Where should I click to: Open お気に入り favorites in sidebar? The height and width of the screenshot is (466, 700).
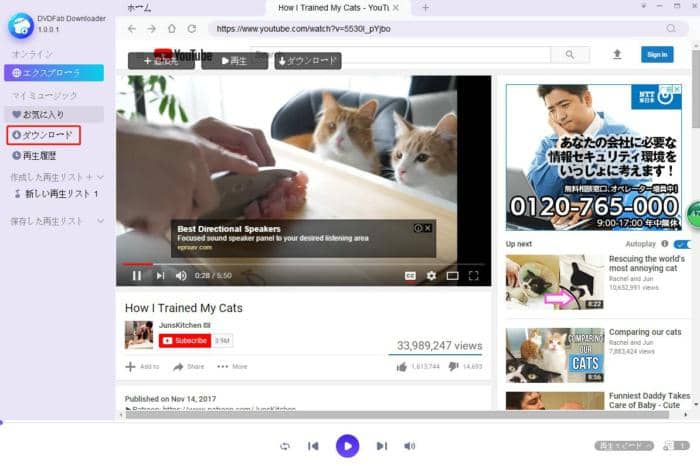click(x=54, y=114)
